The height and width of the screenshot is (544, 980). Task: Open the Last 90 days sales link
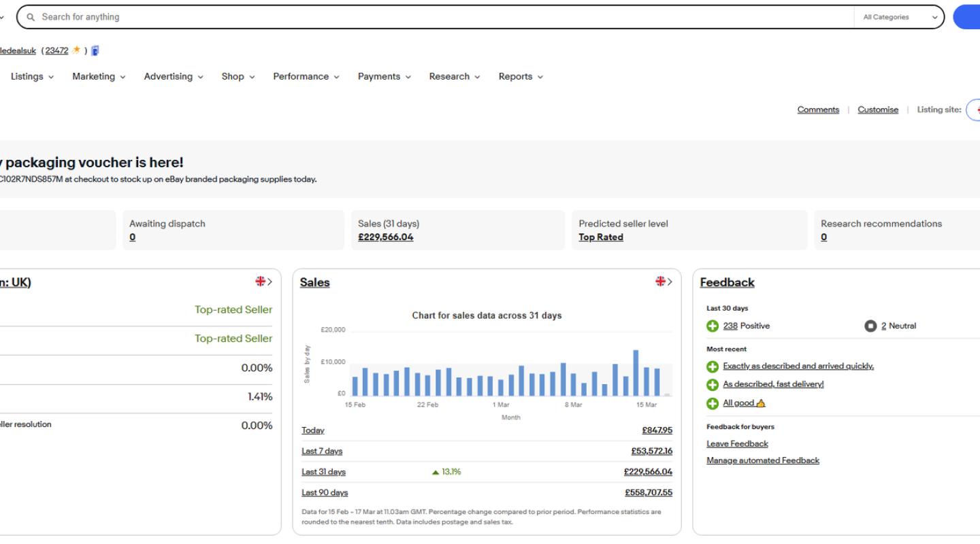click(325, 493)
